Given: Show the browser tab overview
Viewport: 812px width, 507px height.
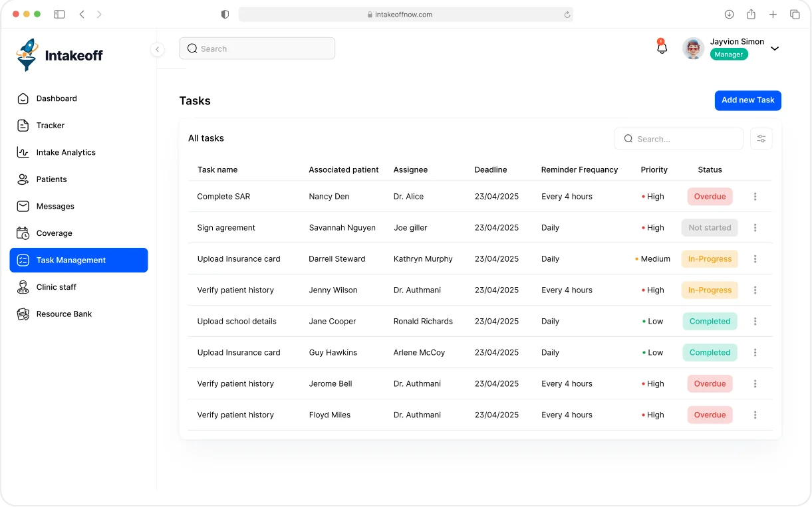Looking at the screenshot, I should tap(795, 14).
